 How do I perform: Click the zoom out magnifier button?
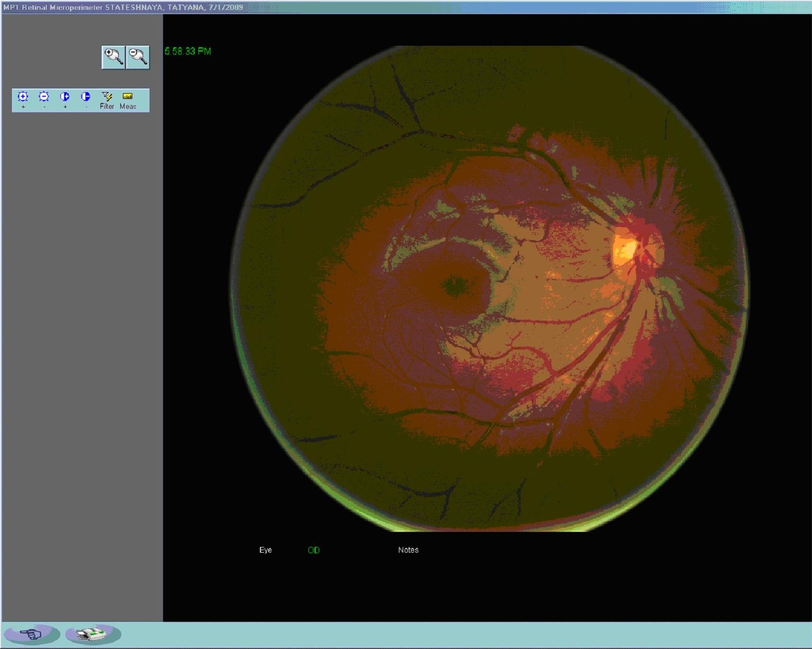tap(138, 57)
